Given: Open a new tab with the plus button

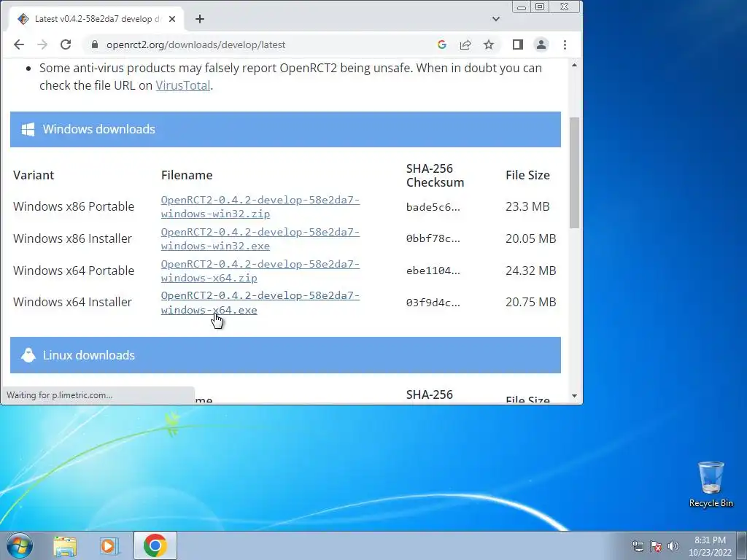Looking at the screenshot, I should click(200, 19).
